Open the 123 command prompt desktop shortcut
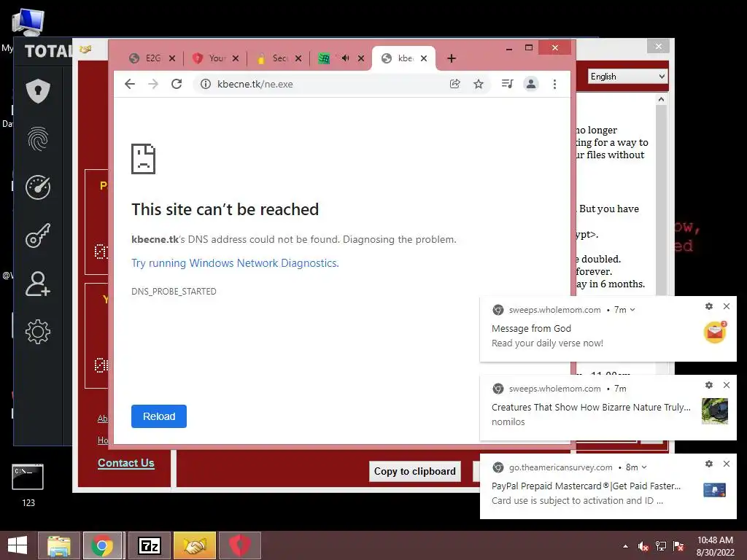The height and width of the screenshot is (560, 747). click(x=28, y=484)
